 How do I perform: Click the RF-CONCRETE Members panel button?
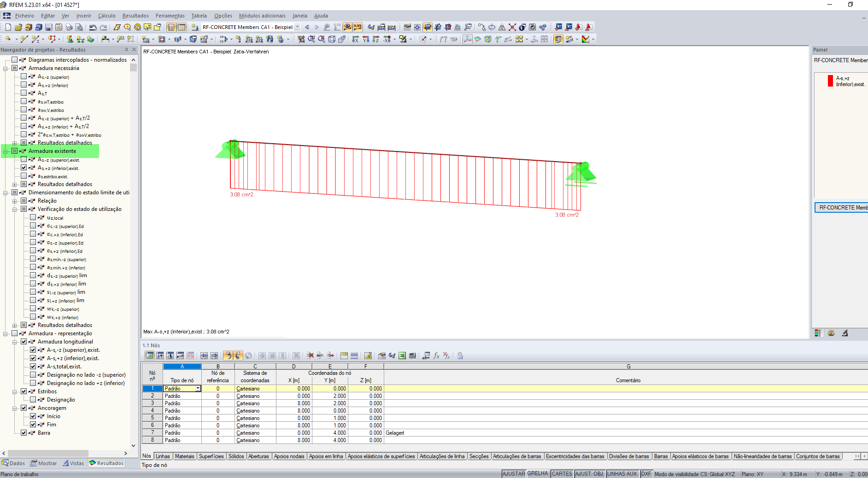841,208
